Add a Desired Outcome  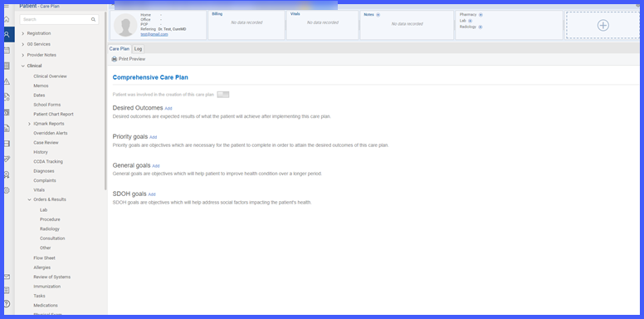tap(168, 109)
